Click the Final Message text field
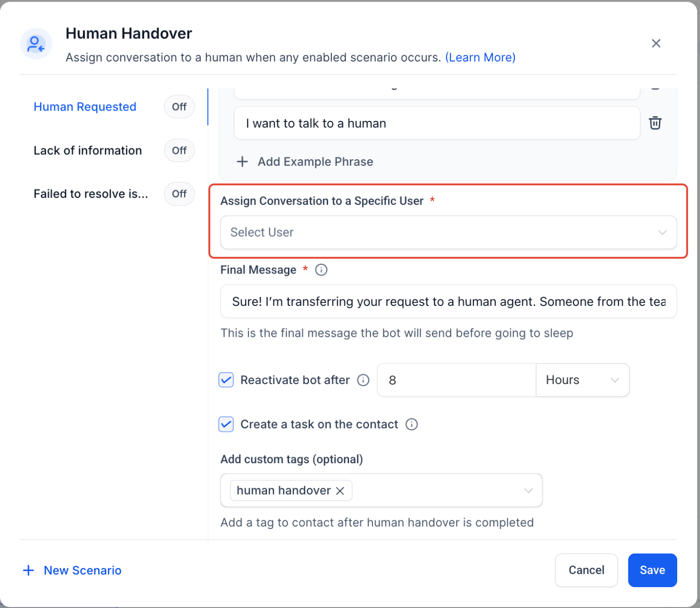Viewport: 700px width, 608px height. 448,302
